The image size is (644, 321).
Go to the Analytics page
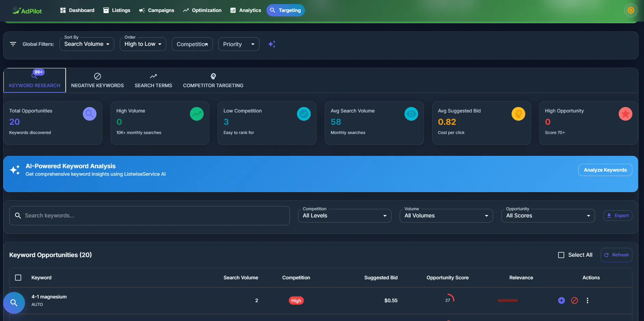pyautogui.click(x=246, y=10)
